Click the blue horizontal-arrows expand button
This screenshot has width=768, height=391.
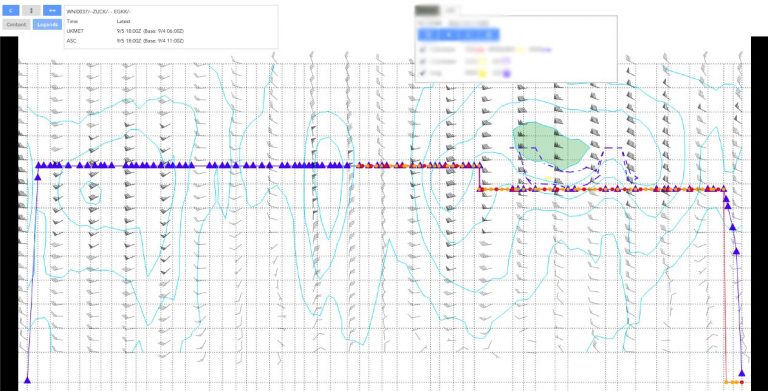[x=52, y=10]
